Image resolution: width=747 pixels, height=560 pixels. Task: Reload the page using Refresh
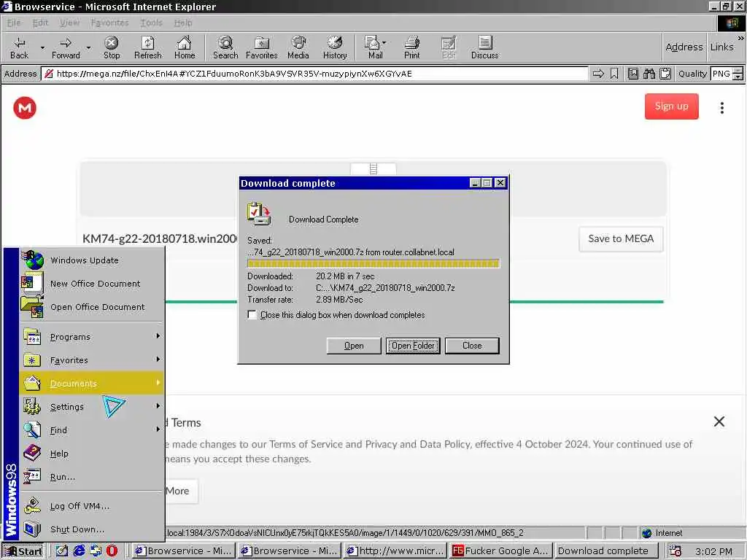147,47
